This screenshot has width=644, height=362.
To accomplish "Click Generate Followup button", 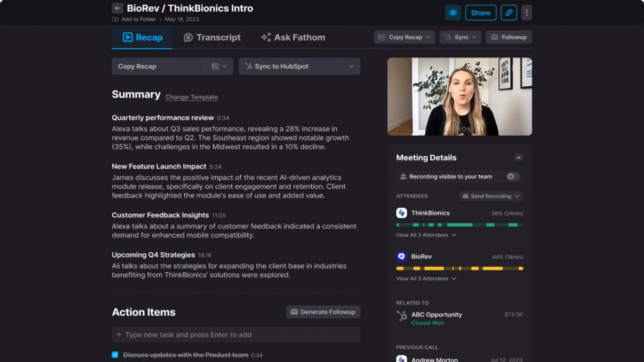I will tap(323, 312).
